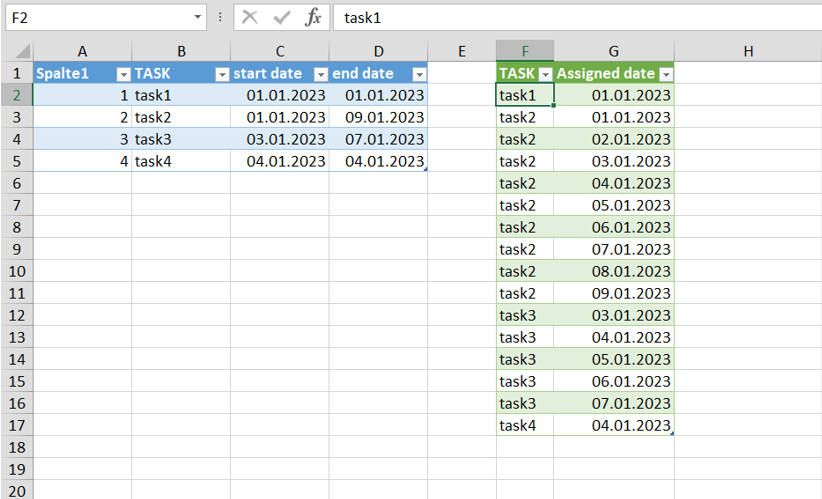Click the Spalte1 header cell

click(82, 73)
